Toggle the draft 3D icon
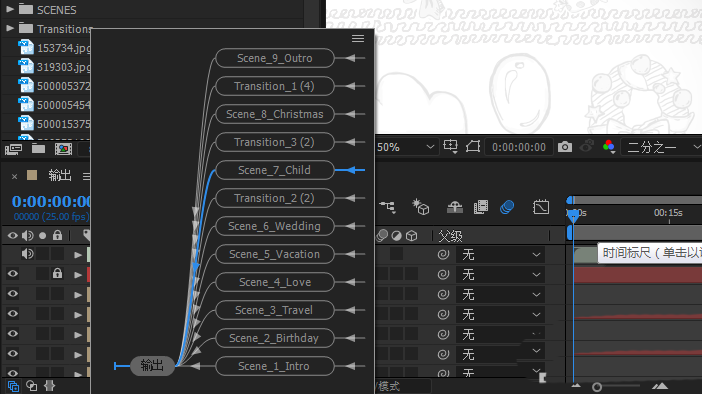This screenshot has height=394, width=702. point(421,207)
